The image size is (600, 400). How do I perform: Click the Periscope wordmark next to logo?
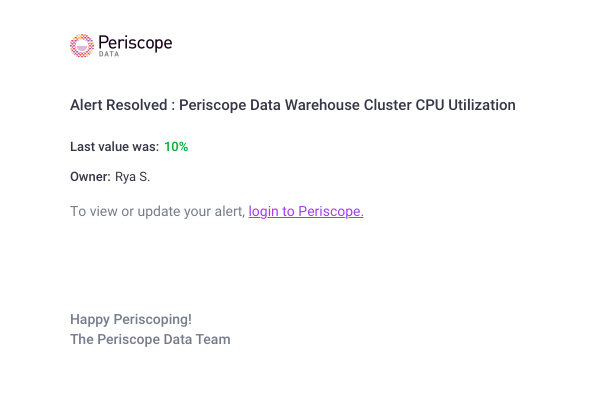click(x=135, y=43)
